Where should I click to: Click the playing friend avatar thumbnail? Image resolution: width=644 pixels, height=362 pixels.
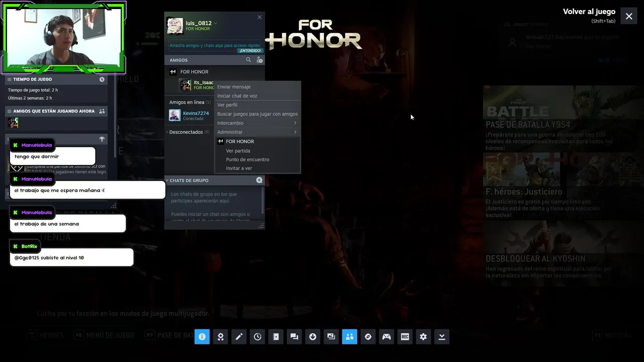[13, 123]
